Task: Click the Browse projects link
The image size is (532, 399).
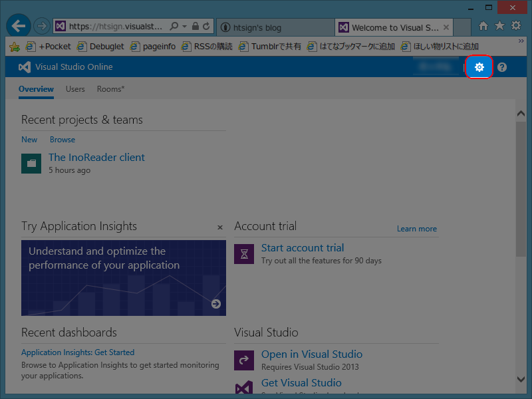Action: tap(63, 140)
